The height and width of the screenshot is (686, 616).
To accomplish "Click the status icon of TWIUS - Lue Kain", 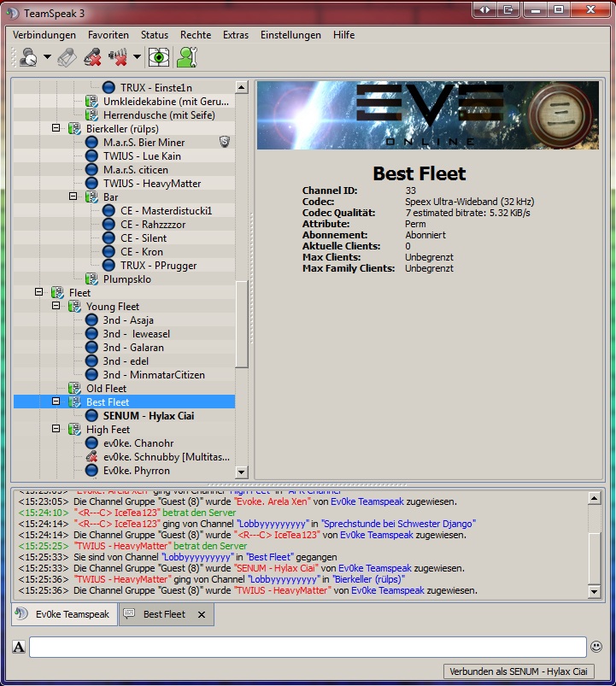I will click(91, 156).
